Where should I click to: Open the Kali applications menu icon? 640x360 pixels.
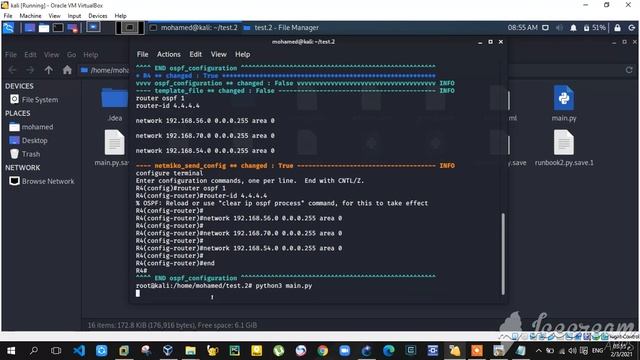tap(8, 28)
